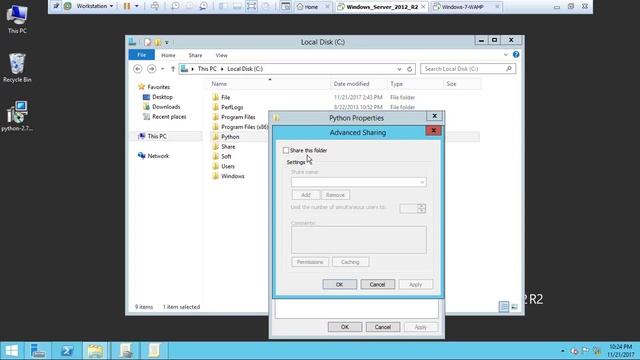Viewport: 640px width, 360px height.
Task: Click OK in Advanced Sharing dialog
Action: click(x=339, y=284)
